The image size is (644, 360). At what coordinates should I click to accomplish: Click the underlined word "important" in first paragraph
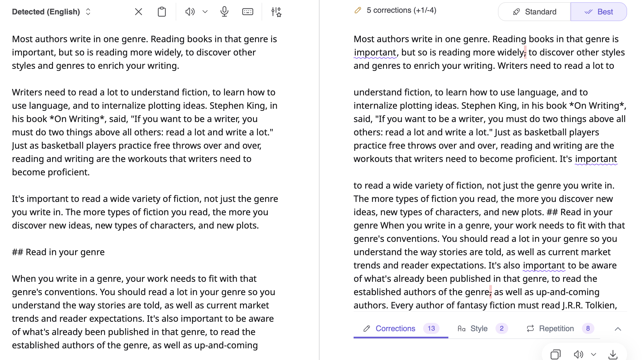375,52
